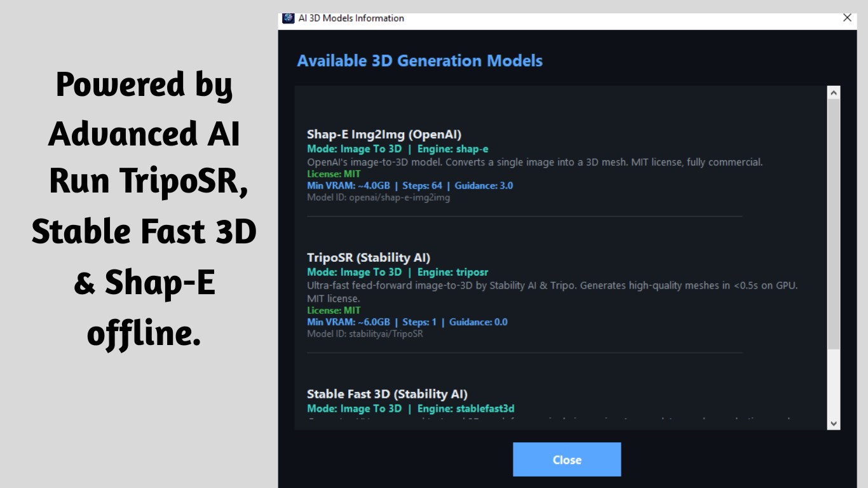
Task: Click Min VRAM ~4.0GB Steps 64 line
Action: pos(410,186)
